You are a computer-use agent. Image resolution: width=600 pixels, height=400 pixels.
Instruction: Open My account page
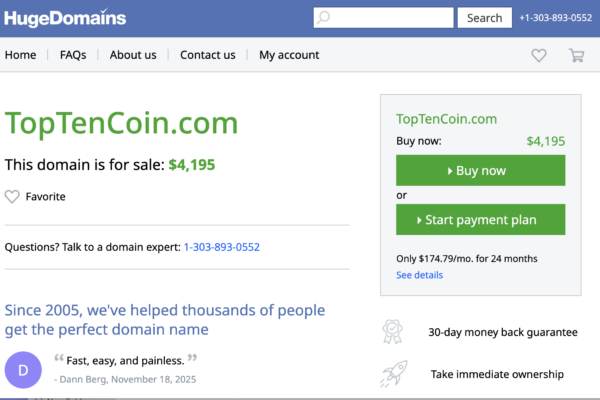tap(289, 55)
